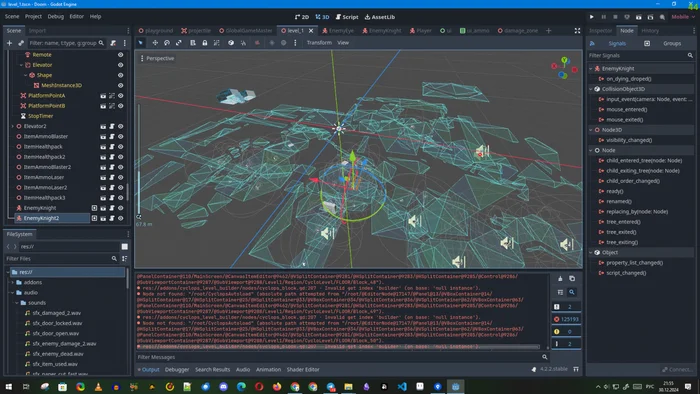The image size is (700, 394).
Task: Stop the running project
Action: tap(615, 17)
